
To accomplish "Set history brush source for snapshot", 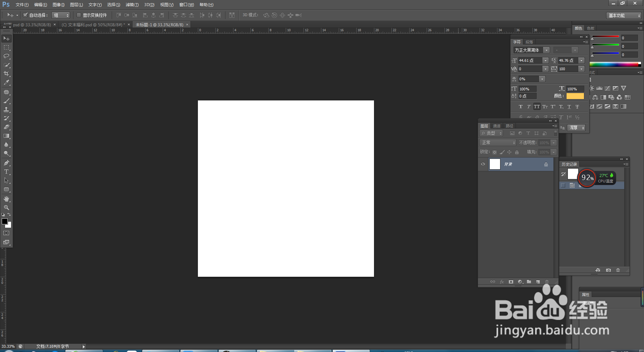I will tap(563, 174).
